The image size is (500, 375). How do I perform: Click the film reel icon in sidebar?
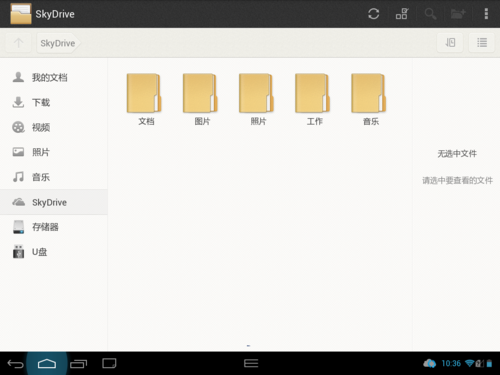point(18,127)
